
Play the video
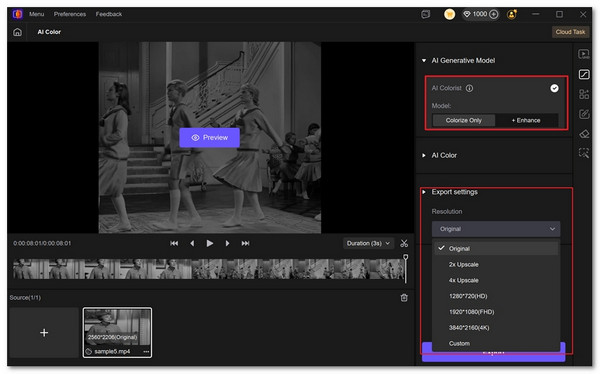(210, 243)
